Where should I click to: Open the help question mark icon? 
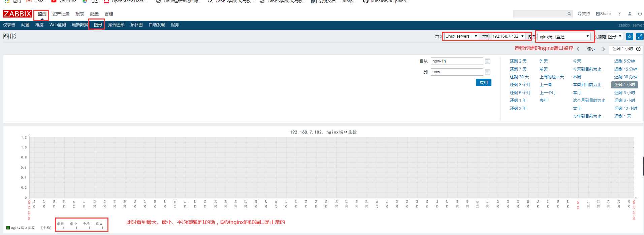point(619,14)
